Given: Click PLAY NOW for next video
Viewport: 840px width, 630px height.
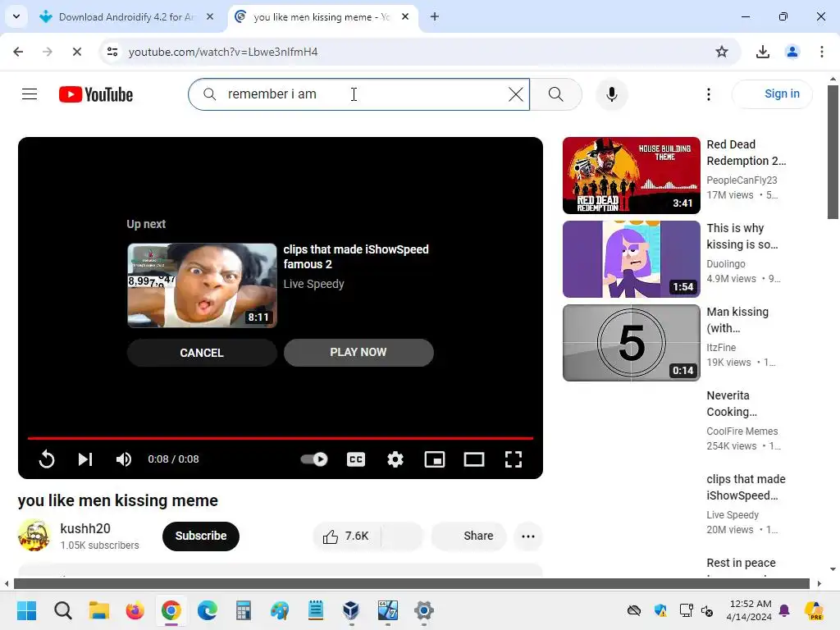Looking at the screenshot, I should [358, 352].
